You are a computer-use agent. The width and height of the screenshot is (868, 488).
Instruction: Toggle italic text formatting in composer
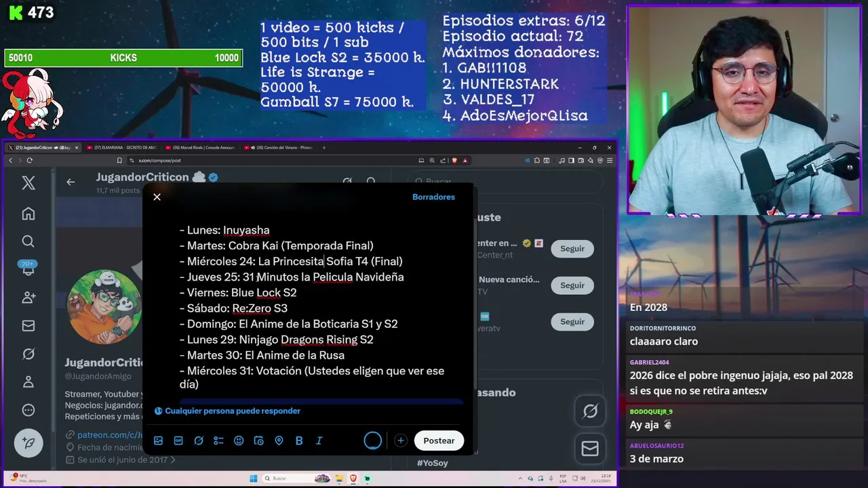319,441
